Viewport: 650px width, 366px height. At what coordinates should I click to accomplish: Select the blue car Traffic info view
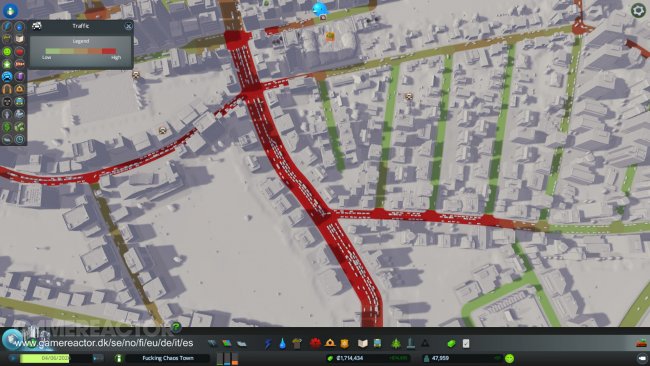pos(7,76)
